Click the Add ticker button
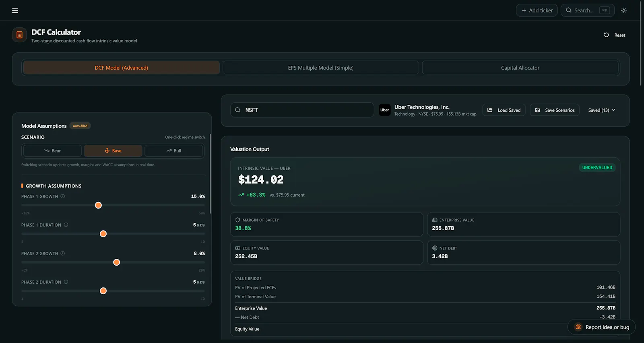 [537, 10]
